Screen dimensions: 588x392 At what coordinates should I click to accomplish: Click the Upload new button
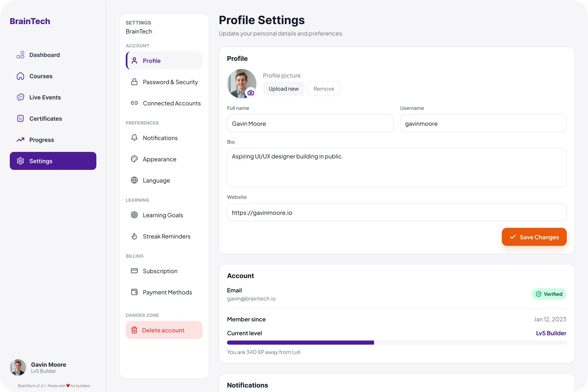pos(284,89)
